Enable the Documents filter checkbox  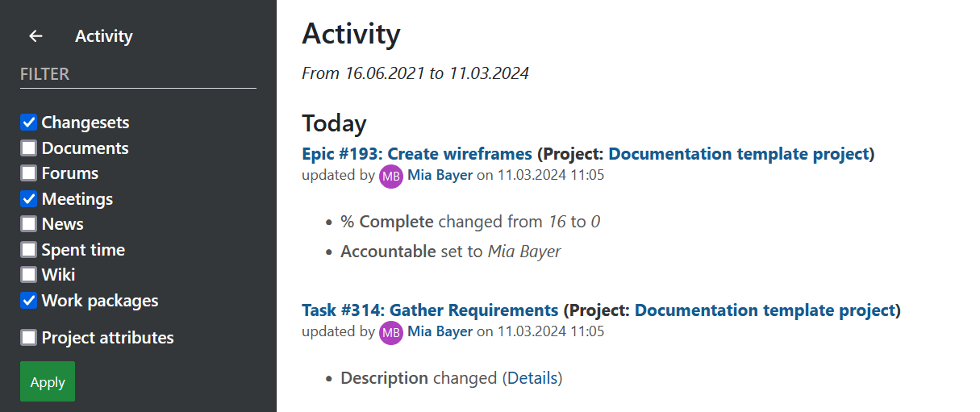[29, 148]
